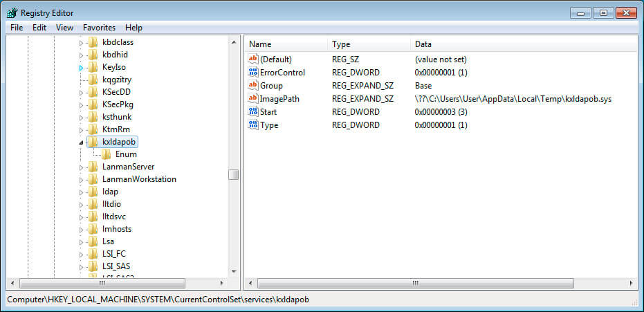The width and height of the screenshot is (644, 312).
Task: Expand the LanmanServer key
Action: click(x=81, y=167)
